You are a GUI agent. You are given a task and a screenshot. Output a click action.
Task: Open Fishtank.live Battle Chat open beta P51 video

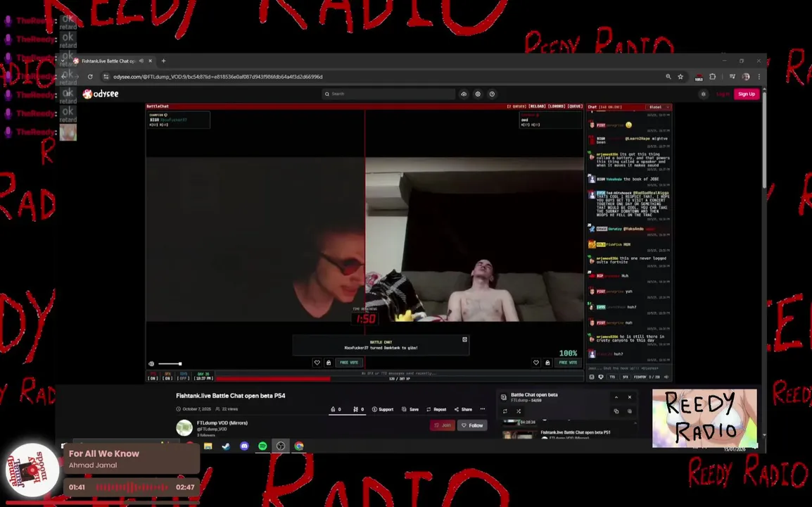[576, 432]
